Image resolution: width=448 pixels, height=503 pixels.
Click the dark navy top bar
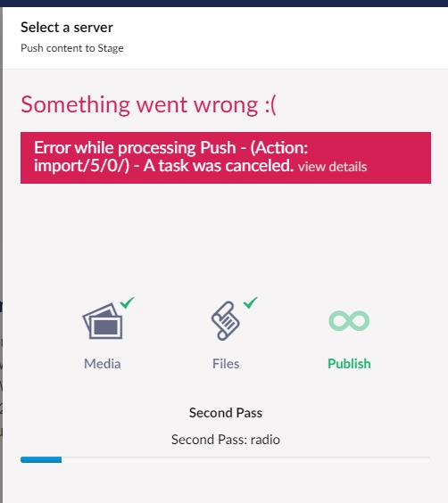coord(224,4)
